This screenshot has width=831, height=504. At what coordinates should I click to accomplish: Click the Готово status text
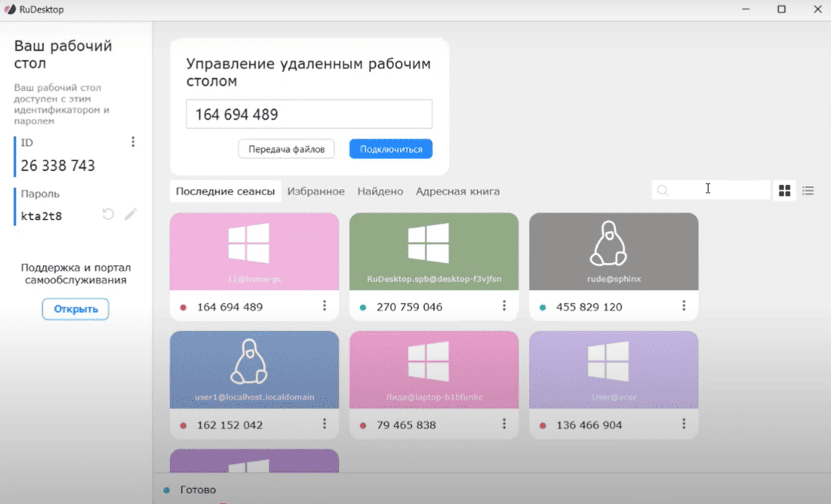(x=198, y=490)
